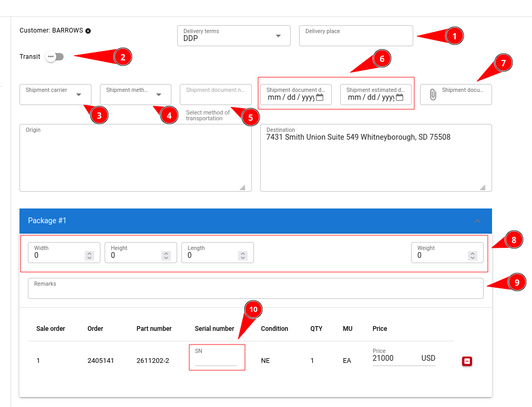Delete the line item with the red minus icon
Image resolution: width=532 pixels, height=407 pixels.
(467, 361)
